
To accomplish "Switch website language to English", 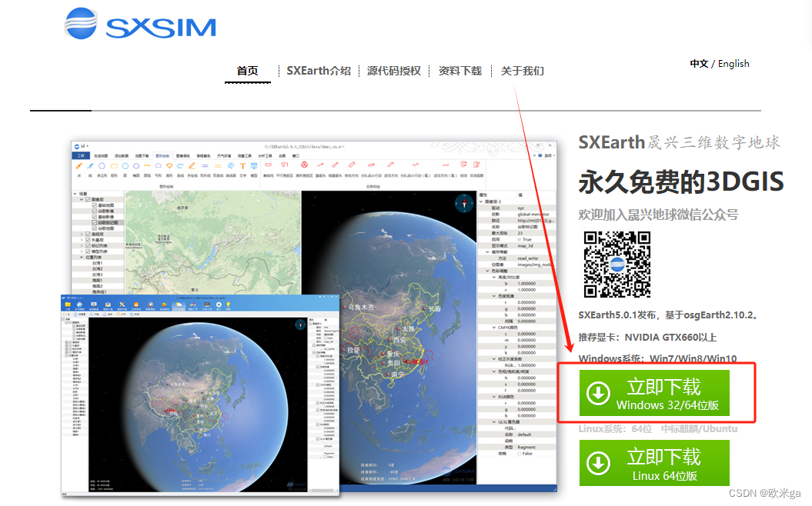I will [733, 64].
